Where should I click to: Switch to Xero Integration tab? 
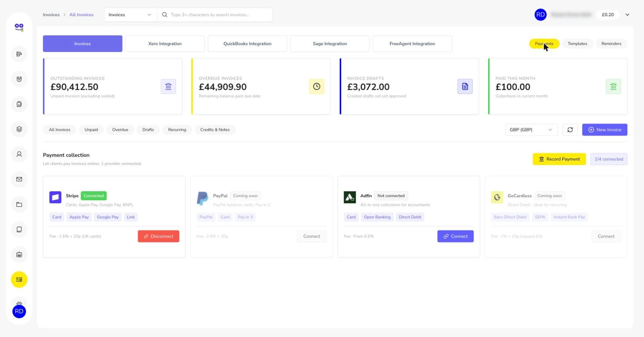[x=165, y=43]
